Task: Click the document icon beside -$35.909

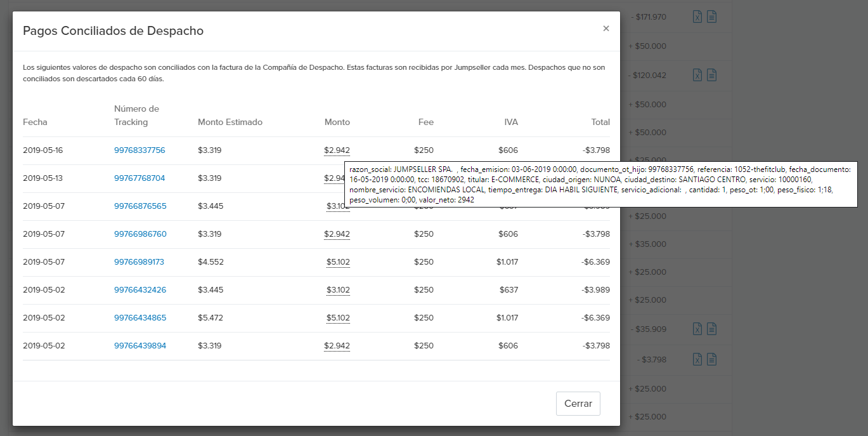Action: click(712, 329)
